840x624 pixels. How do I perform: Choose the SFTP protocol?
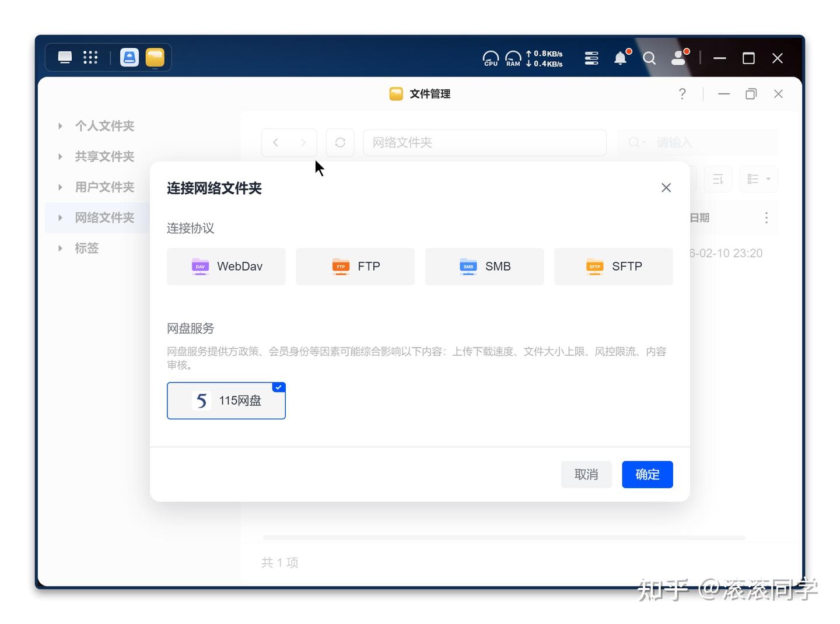614,267
